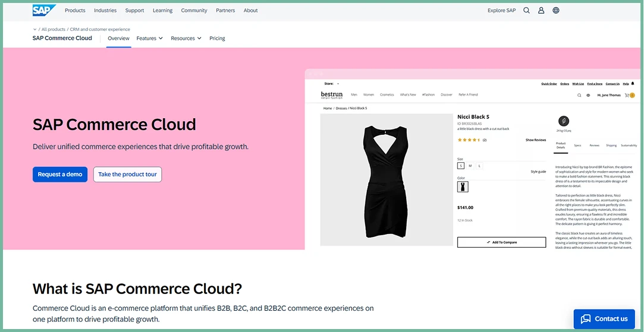The height and width of the screenshot is (332, 644).
Task: Open the Industries menu
Action: click(x=105, y=11)
